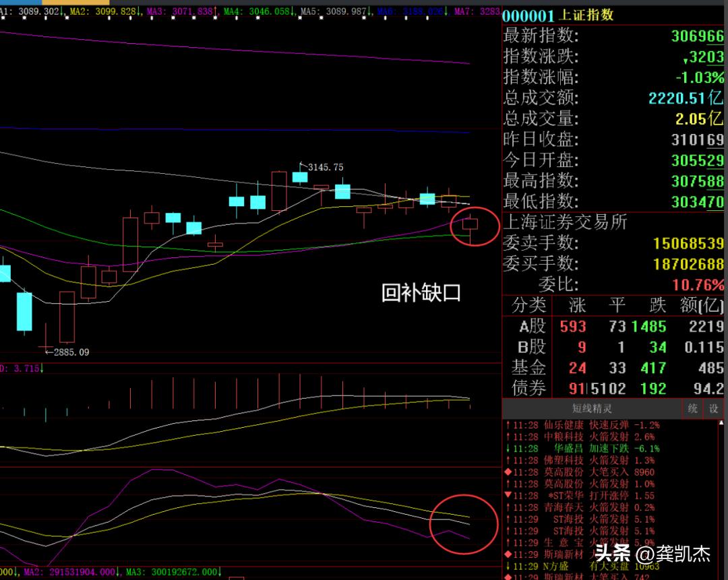Screen dimensions: 728x580
Task: Click the 基金 row label
Action: [x=528, y=368]
